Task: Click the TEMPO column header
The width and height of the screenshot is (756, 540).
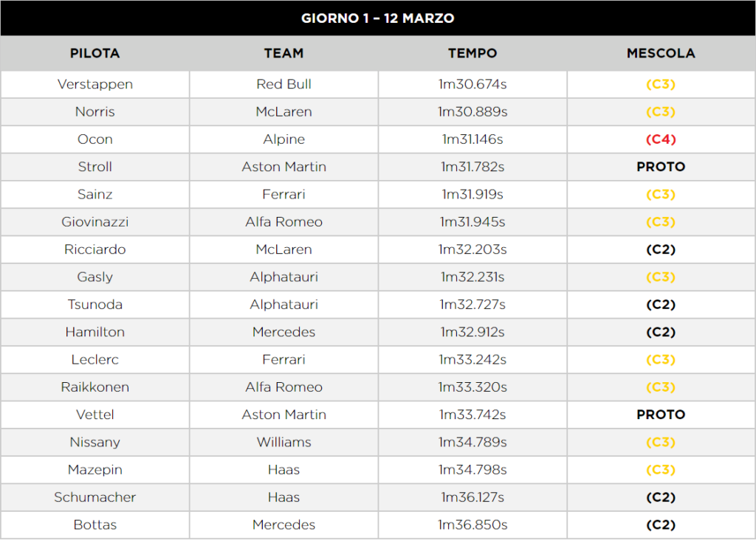Action: tap(472, 53)
